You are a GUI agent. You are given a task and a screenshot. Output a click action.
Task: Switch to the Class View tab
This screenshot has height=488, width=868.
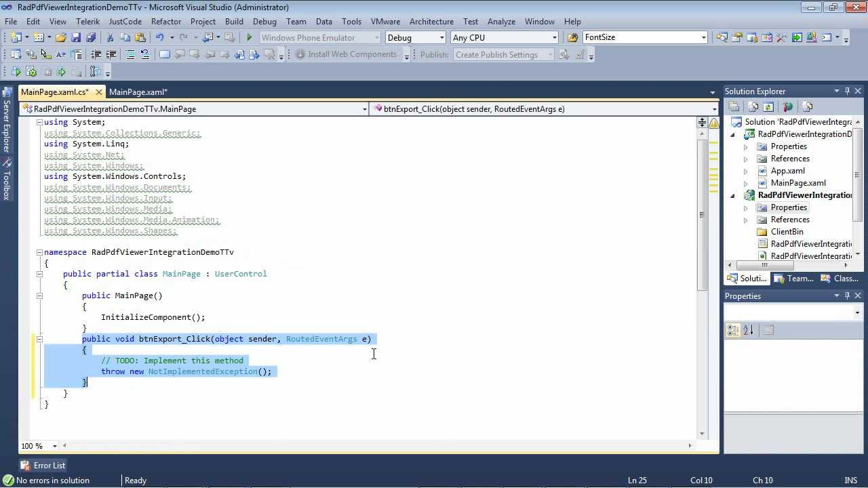pos(840,279)
